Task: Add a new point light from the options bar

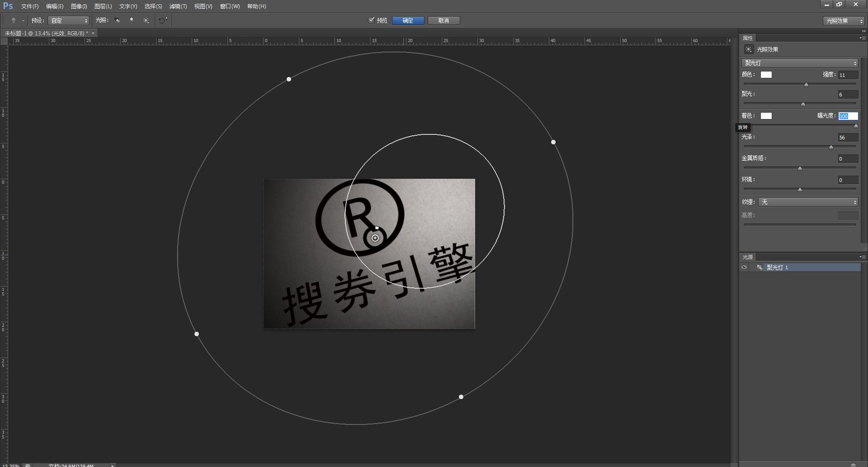Action: (132, 20)
